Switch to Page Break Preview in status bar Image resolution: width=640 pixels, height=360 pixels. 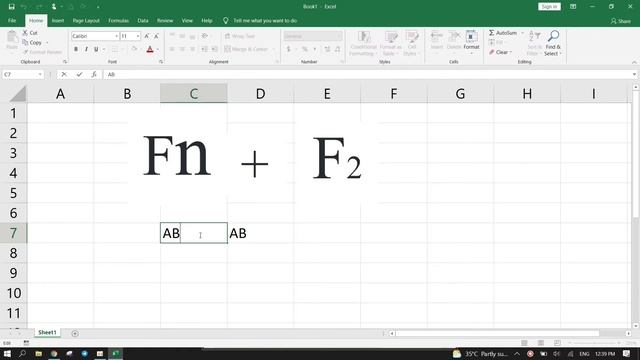[557, 343]
